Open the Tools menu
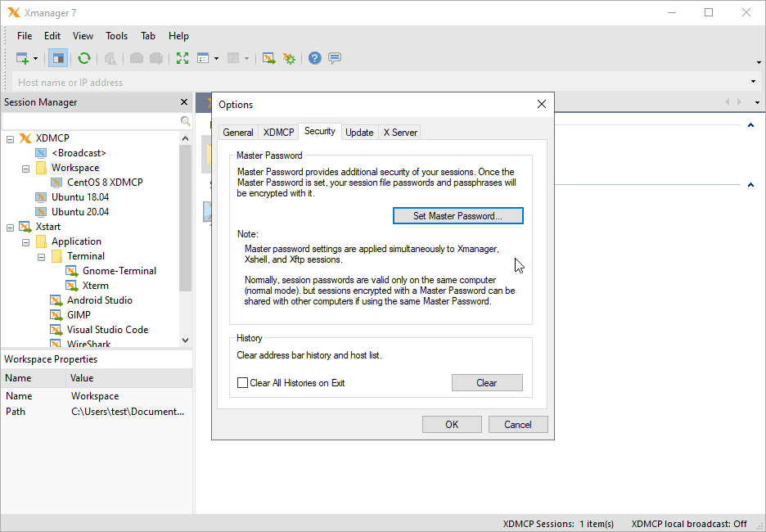 117,36
